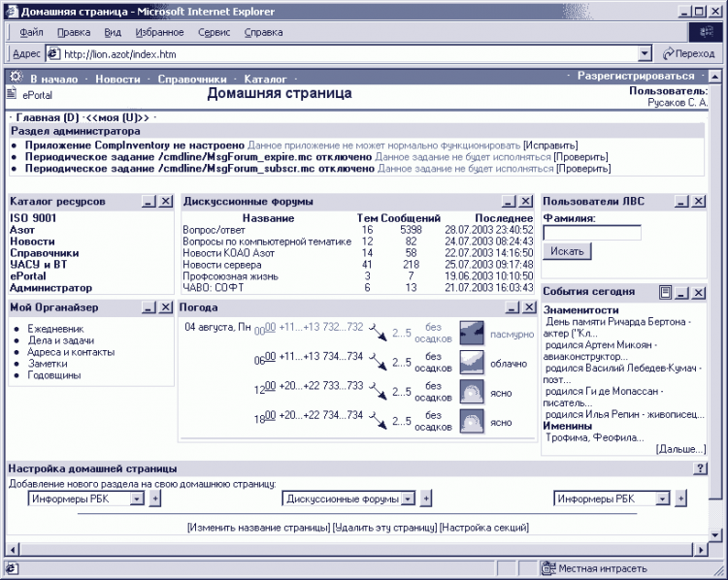This screenshot has width=728, height=580.
Task: Open Адреса и контакты in organizer
Action: 71,352
